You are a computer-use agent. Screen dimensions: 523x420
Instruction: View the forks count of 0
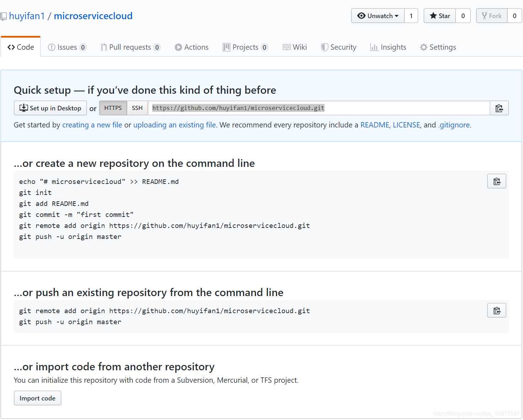pyautogui.click(x=514, y=16)
